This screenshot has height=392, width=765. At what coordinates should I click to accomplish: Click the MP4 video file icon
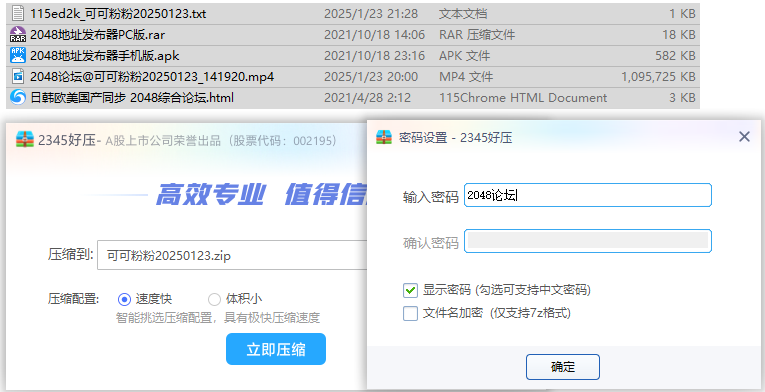coord(18,76)
